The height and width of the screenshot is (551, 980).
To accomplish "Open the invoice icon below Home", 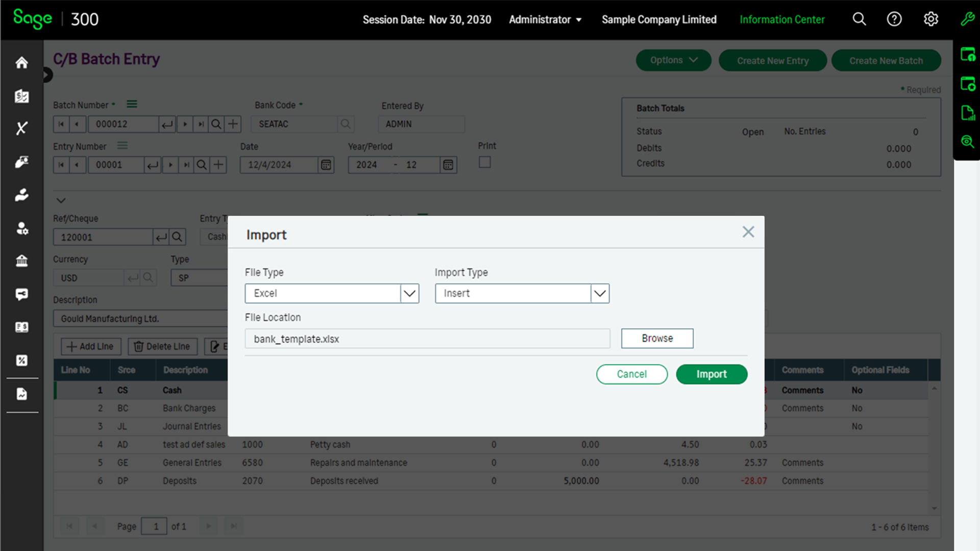I will (x=21, y=96).
